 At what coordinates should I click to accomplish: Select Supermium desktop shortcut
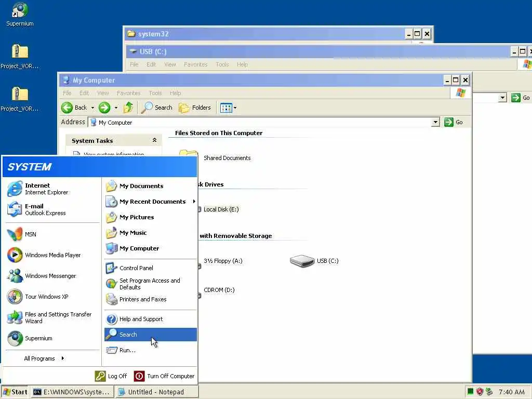[20, 14]
